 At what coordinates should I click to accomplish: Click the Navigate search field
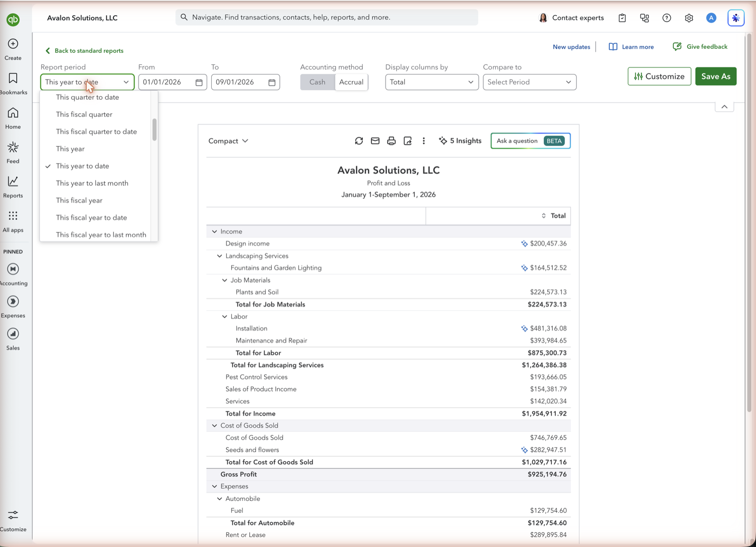[x=327, y=18]
